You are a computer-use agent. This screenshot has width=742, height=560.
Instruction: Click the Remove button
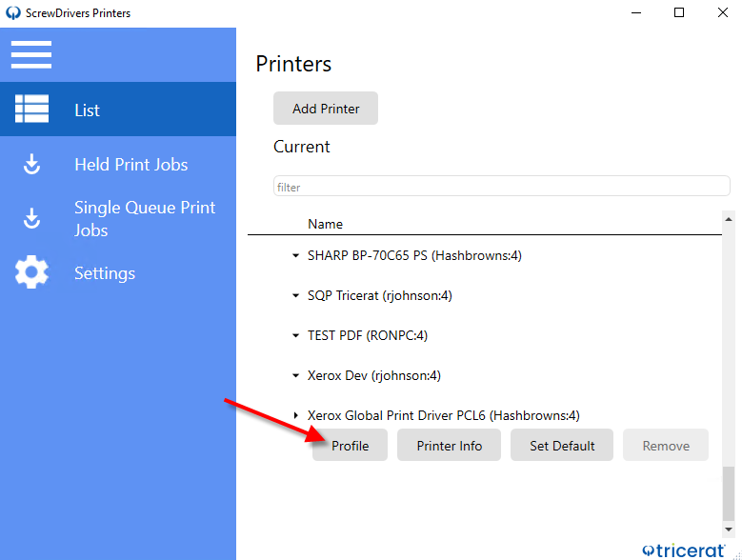(666, 445)
